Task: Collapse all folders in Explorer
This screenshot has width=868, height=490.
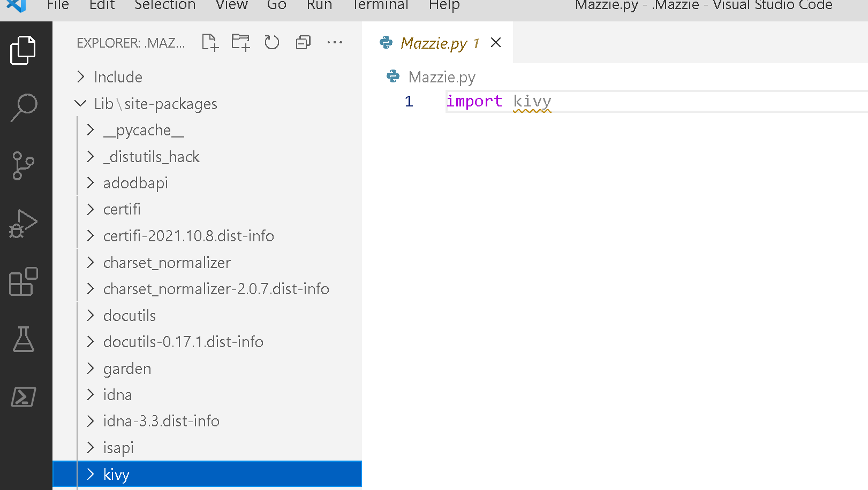Action: [303, 42]
